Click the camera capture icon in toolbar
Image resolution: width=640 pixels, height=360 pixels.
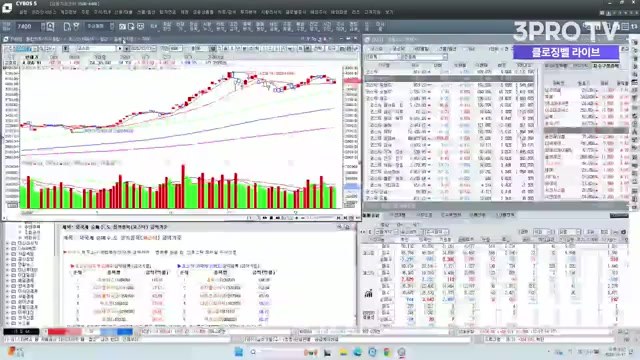[x=122, y=27]
